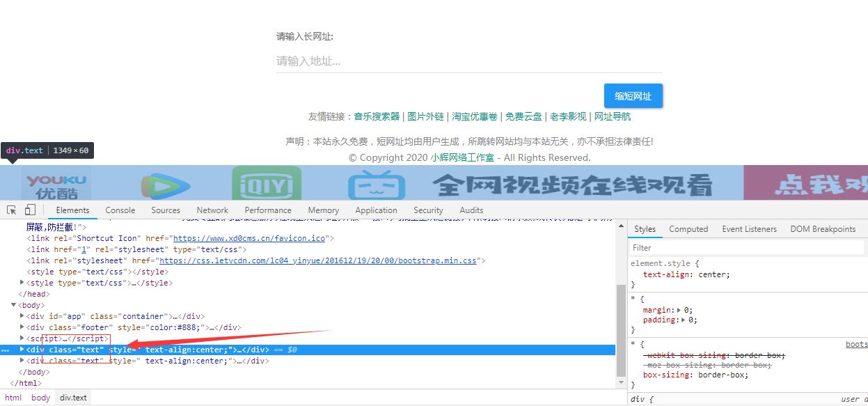868x406 pixels.
Task: Focus the Styles Filter input box
Action: pos(747,247)
